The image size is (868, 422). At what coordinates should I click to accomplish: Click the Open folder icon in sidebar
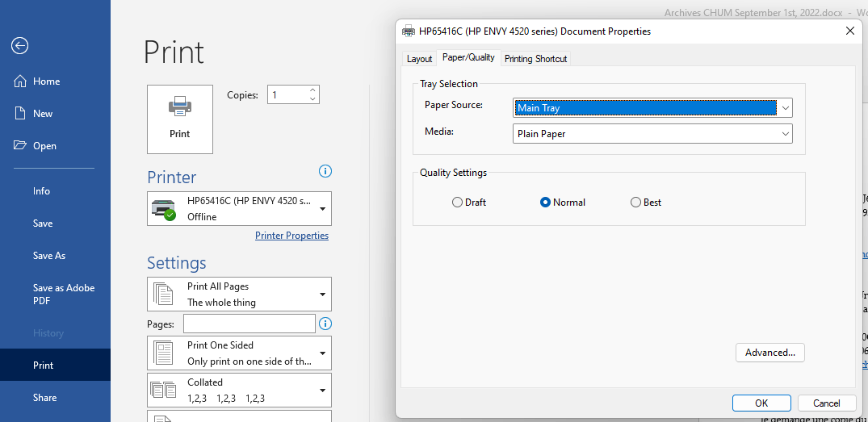(x=20, y=145)
